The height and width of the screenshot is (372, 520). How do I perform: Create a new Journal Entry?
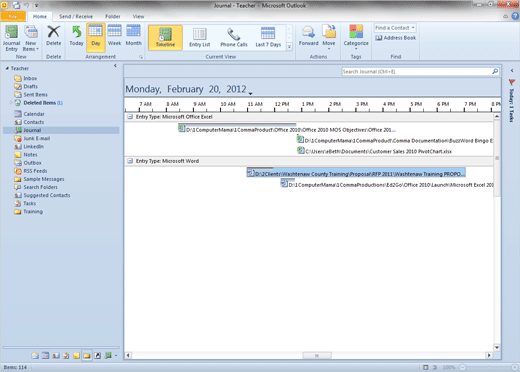point(11,38)
